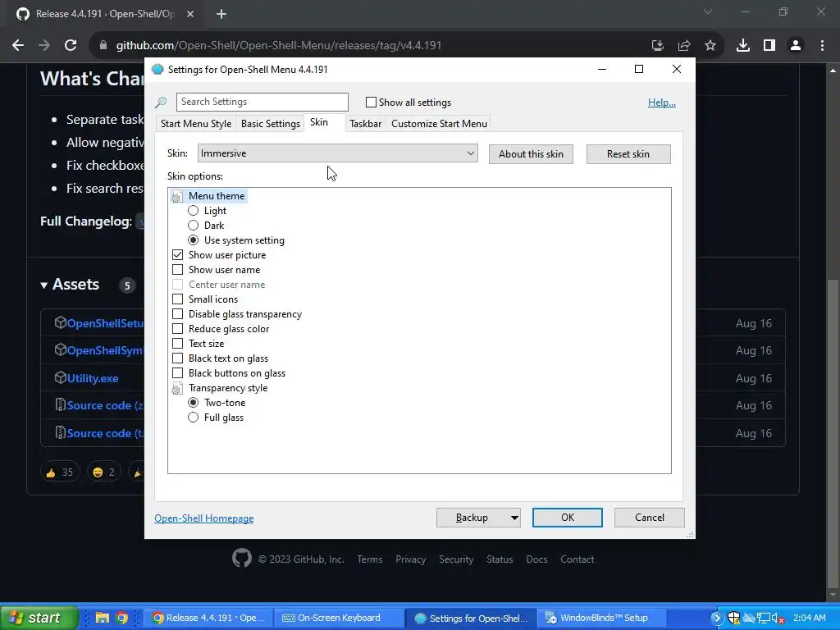Click the Menu theme group icon
The image size is (840, 630).
[177, 197]
